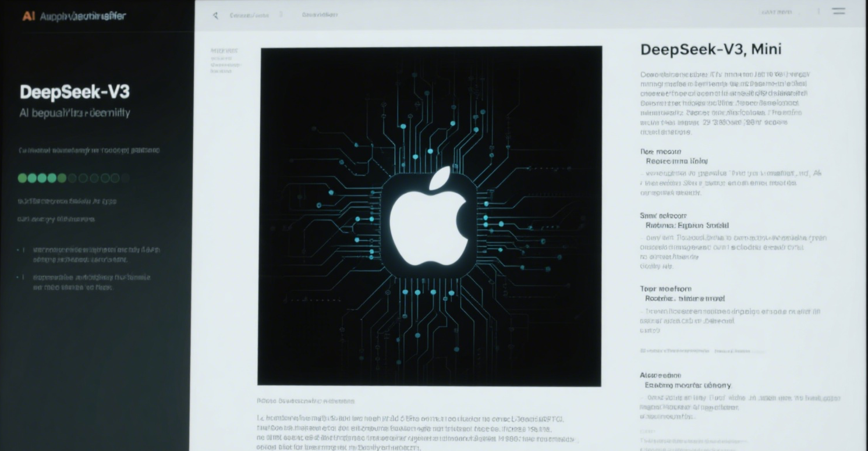The width and height of the screenshot is (868, 451).
Task: Click the text link left of the top-right menu
Action: click(x=777, y=12)
